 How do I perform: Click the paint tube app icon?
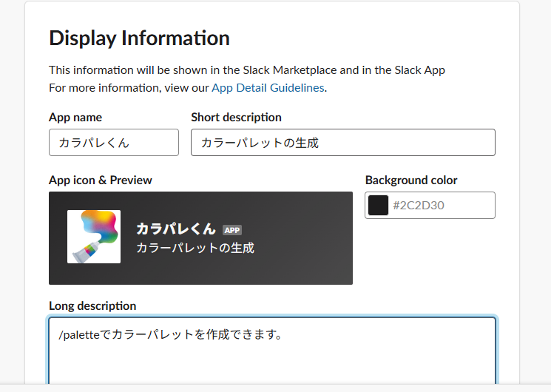click(x=94, y=237)
